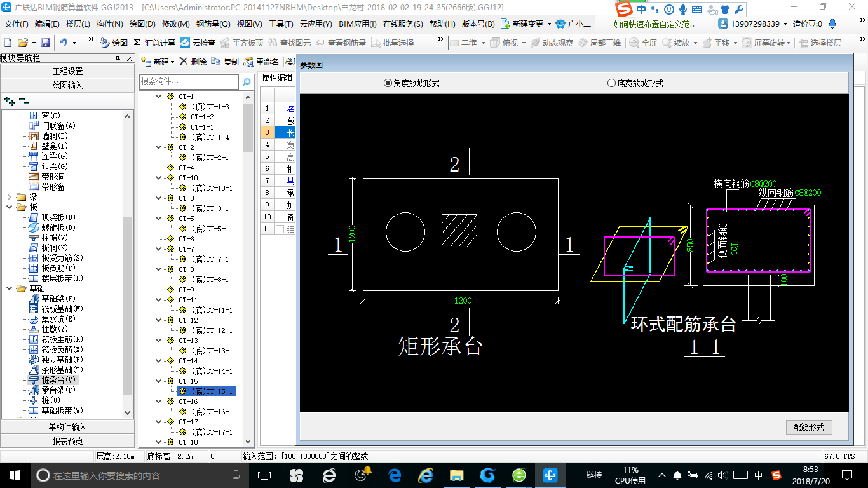
Task: Click 平齐板顶 toolbar item
Action: pyautogui.click(x=241, y=43)
